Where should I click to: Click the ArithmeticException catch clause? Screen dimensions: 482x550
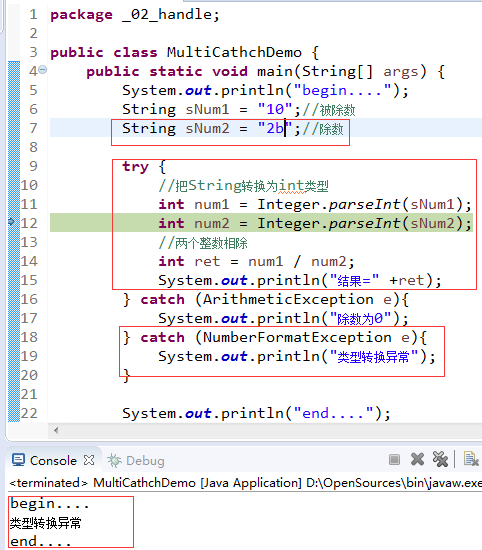pos(266,300)
